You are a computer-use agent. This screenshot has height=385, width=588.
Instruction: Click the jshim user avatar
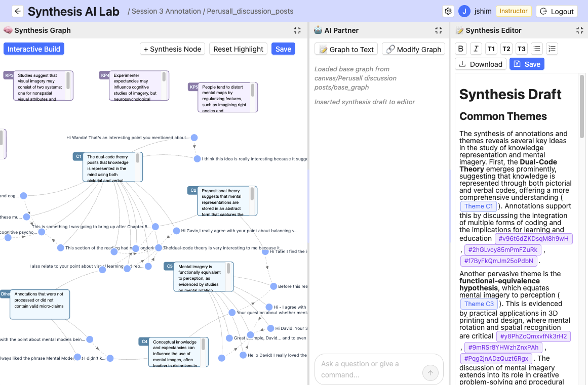(x=464, y=11)
